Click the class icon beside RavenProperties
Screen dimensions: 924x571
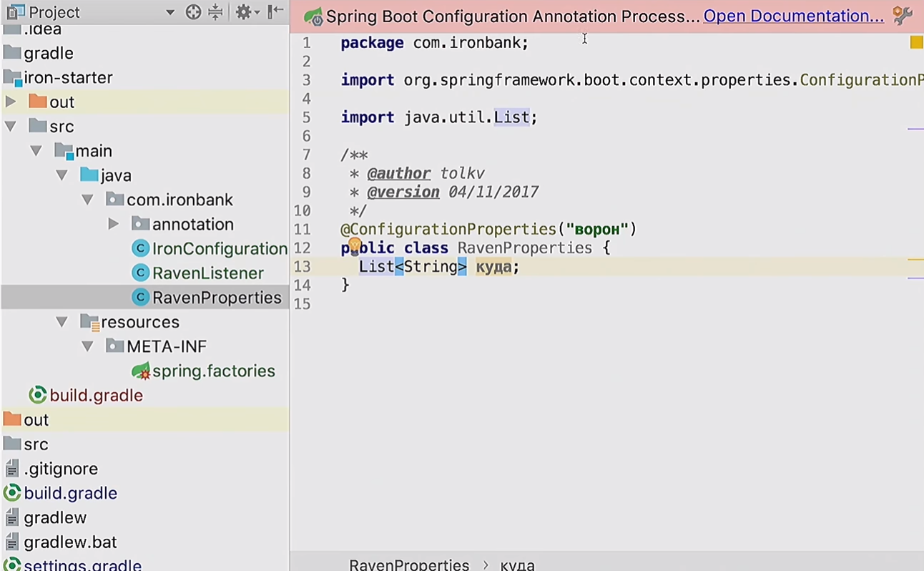141,298
